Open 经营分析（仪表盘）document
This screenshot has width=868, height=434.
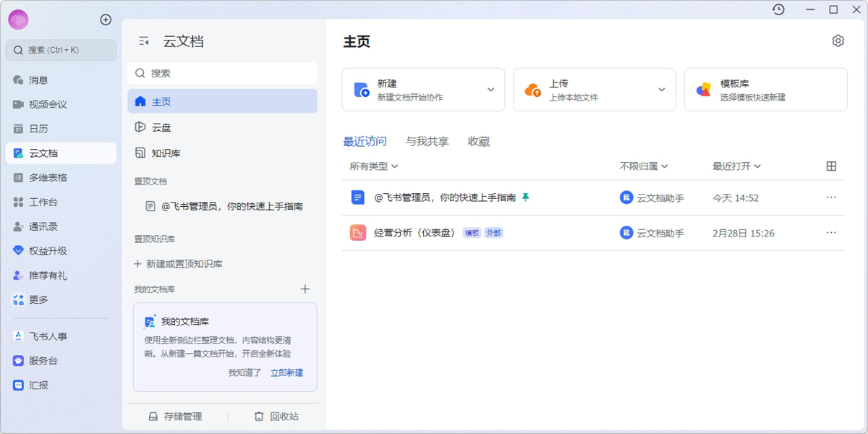click(414, 233)
